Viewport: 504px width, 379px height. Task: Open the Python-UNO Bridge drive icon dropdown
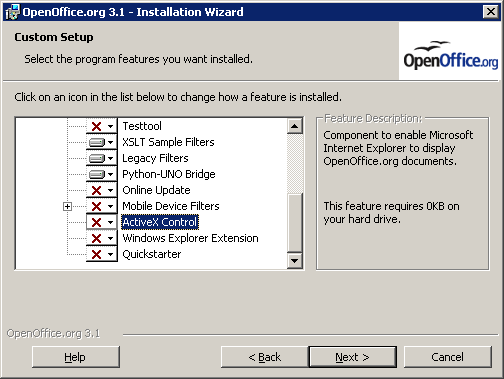[x=102, y=174]
